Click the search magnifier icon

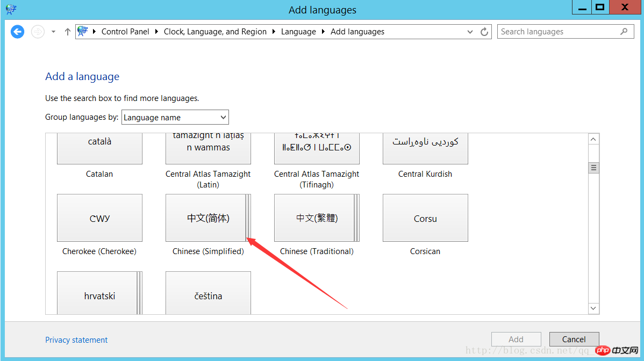tap(624, 31)
